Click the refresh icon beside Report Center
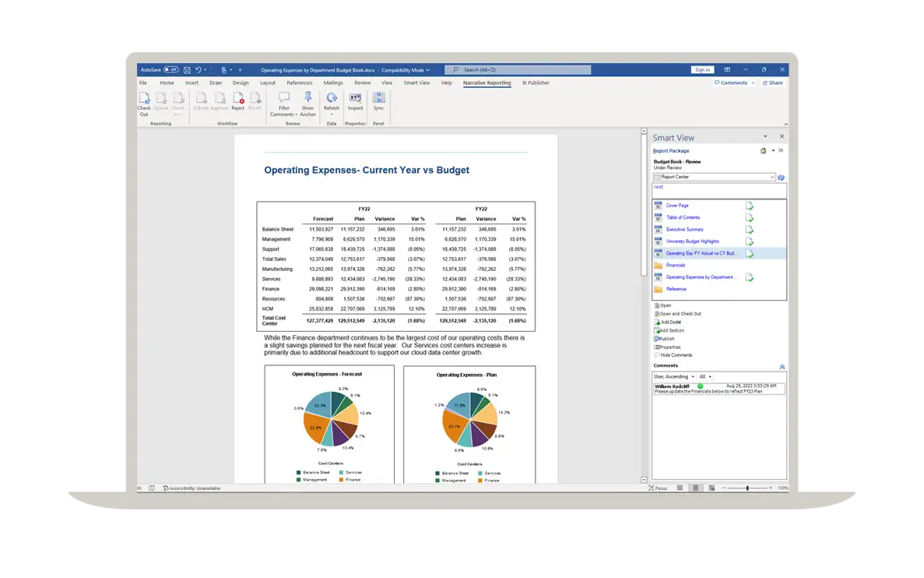924x578 pixels. pos(781,178)
